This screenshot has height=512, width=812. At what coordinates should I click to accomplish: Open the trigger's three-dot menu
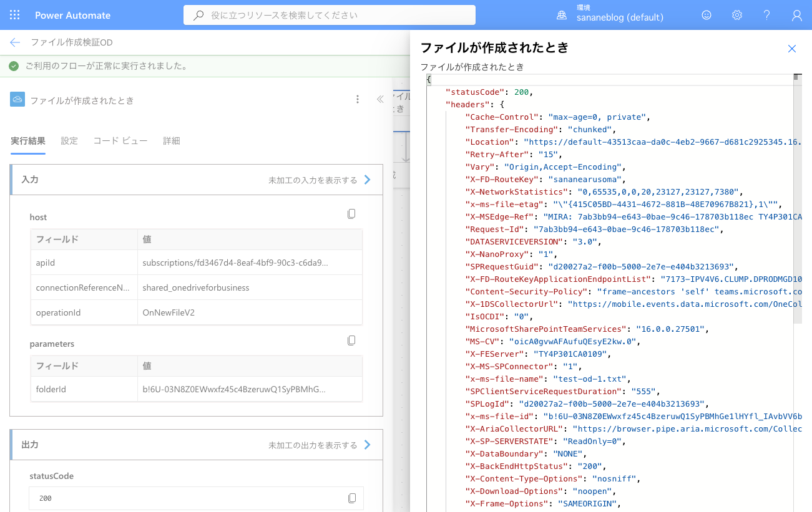point(358,99)
